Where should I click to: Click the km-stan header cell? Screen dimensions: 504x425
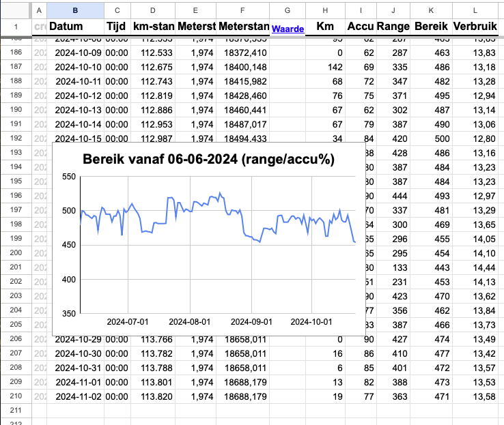tap(153, 27)
